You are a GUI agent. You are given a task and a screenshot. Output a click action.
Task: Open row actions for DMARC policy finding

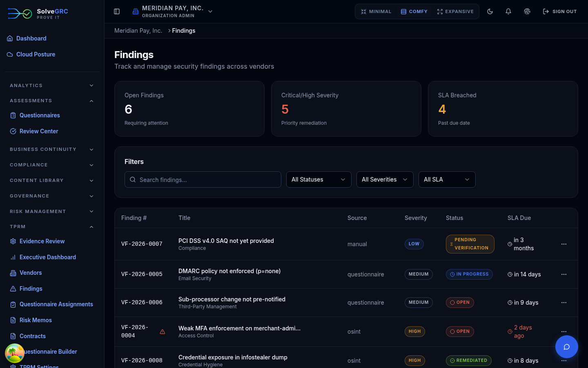pyautogui.click(x=564, y=274)
